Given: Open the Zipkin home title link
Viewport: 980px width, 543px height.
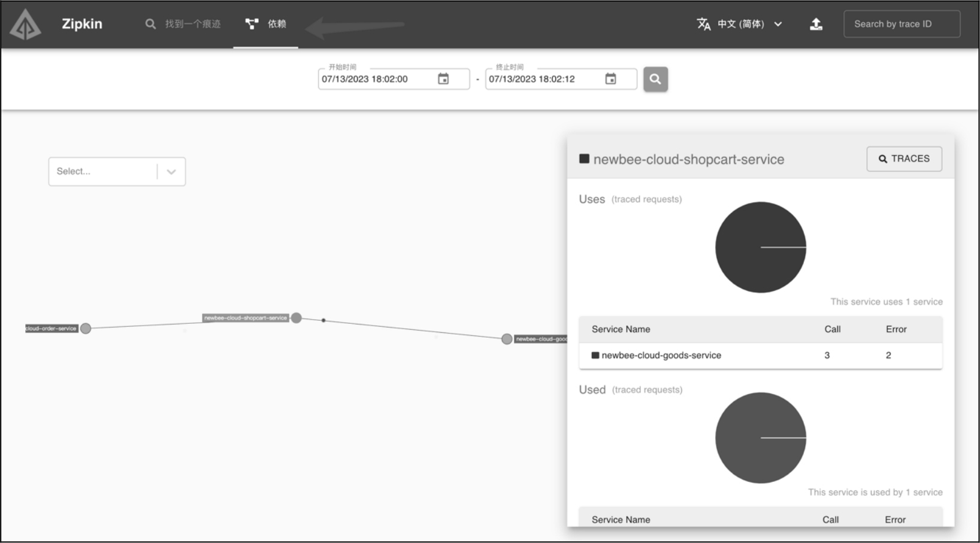Looking at the screenshot, I should tap(82, 24).
